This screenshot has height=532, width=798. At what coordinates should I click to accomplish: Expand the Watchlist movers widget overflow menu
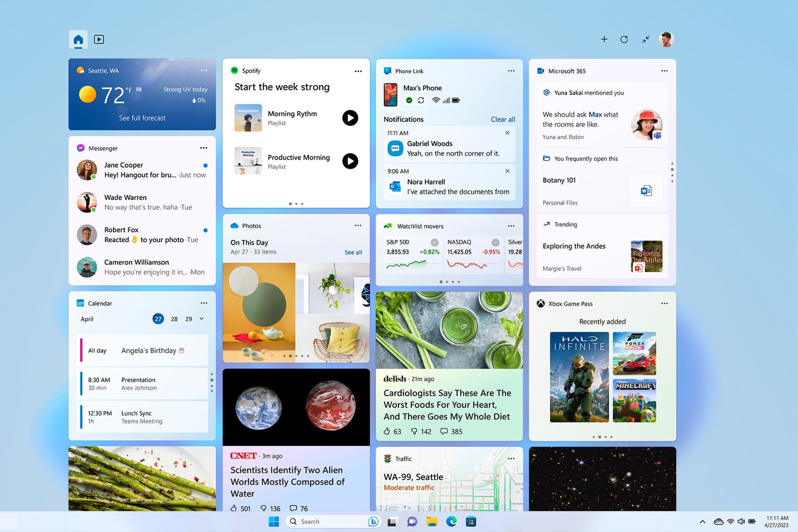pos(511,226)
